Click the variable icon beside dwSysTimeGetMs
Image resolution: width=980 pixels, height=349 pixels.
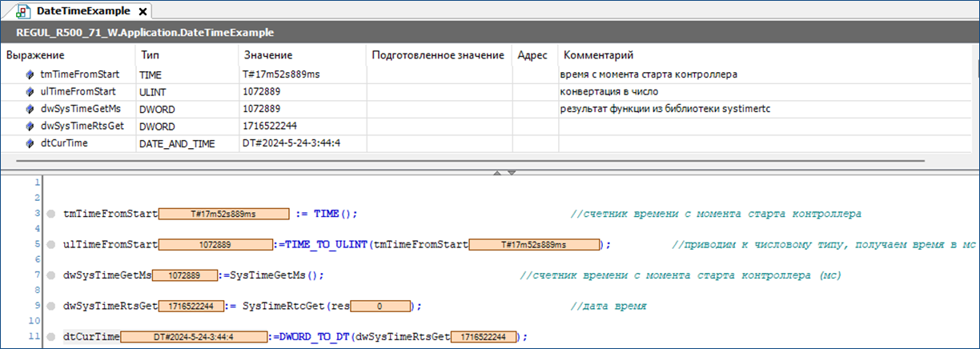30,109
